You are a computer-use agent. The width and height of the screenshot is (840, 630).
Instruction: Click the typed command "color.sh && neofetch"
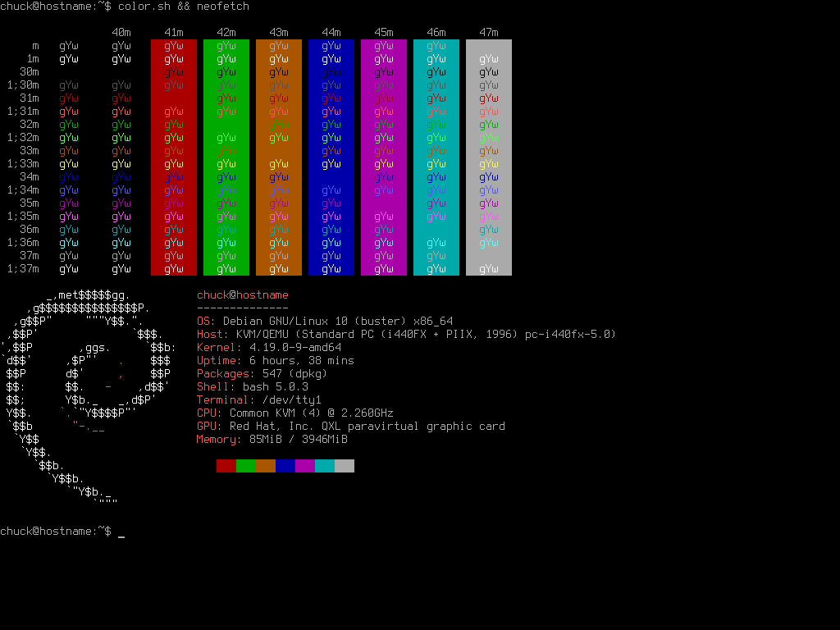[x=184, y=7]
